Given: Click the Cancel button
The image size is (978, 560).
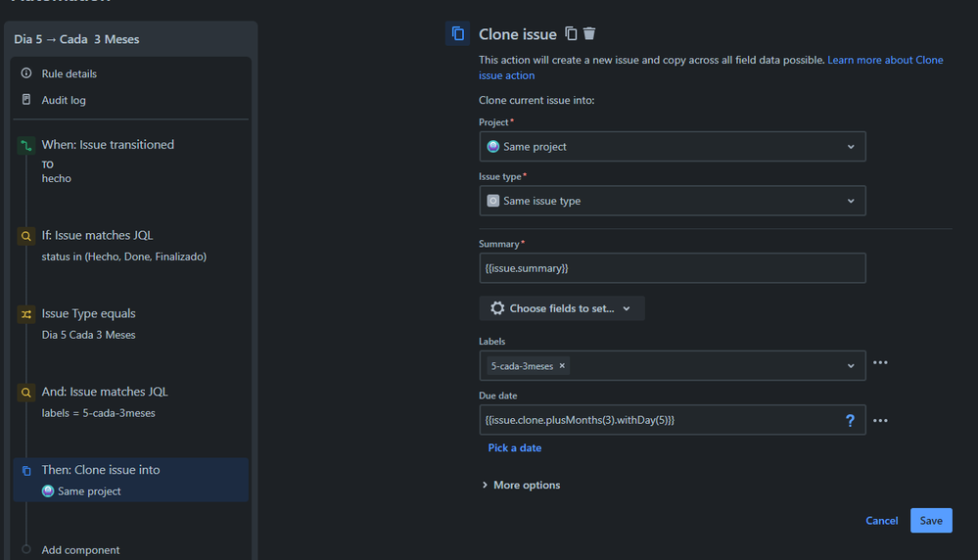Looking at the screenshot, I should click(881, 520).
